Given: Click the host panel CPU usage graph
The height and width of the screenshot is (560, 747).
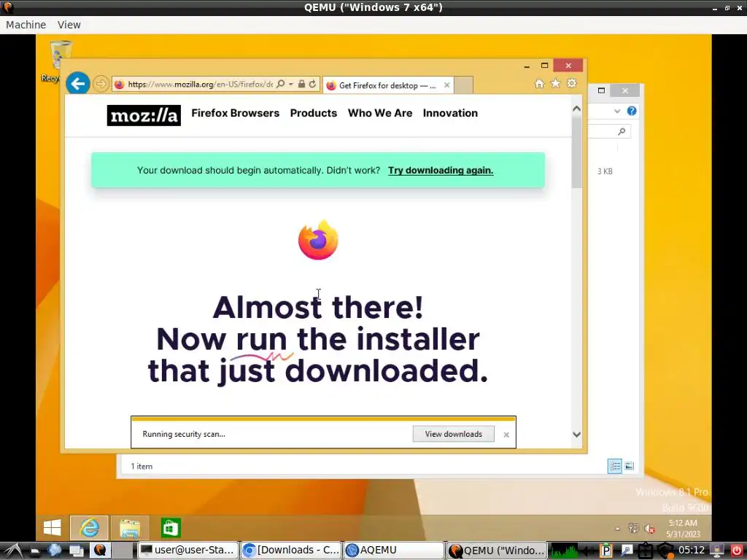Looking at the screenshot, I should pos(565,551).
